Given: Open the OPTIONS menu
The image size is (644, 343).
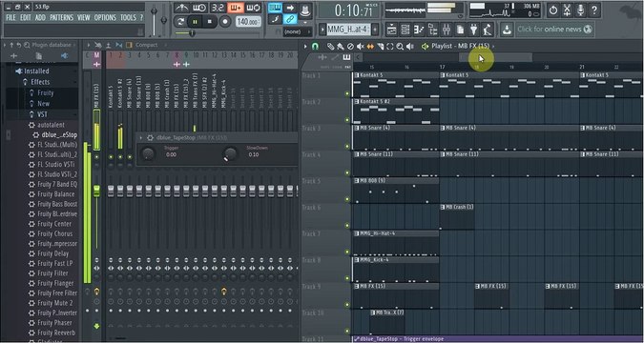Looking at the screenshot, I should [106, 18].
